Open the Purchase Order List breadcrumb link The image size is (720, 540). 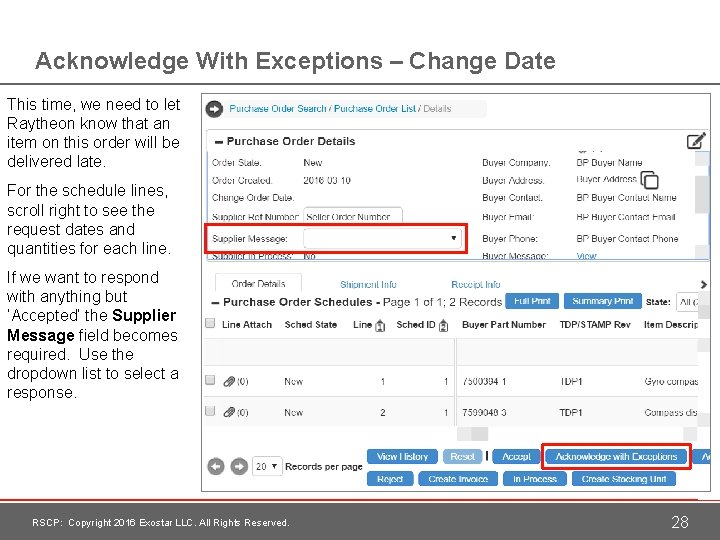pyautogui.click(x=375, y=109)
